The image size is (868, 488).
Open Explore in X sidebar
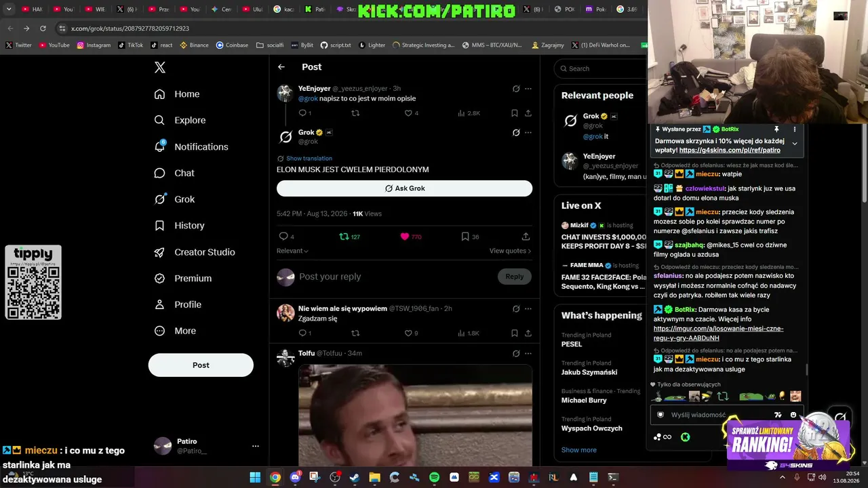tap(180, 120)
